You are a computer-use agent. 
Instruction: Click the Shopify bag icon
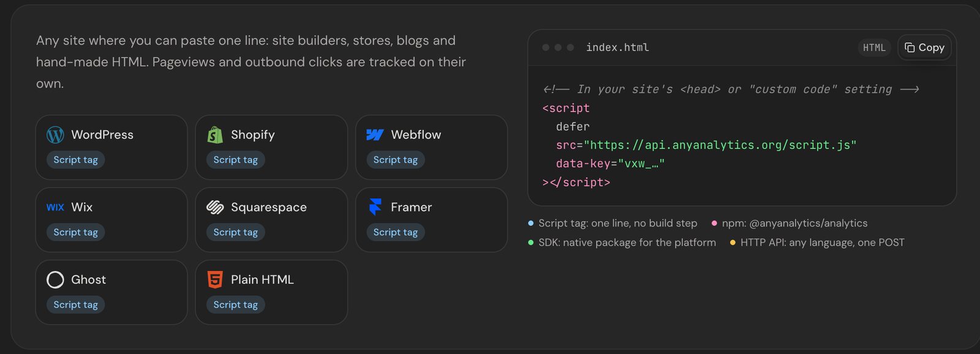(215, 135)
